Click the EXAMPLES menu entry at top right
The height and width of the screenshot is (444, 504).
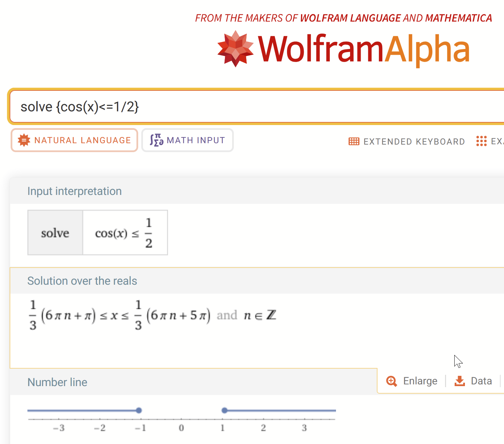pos(494,141)
